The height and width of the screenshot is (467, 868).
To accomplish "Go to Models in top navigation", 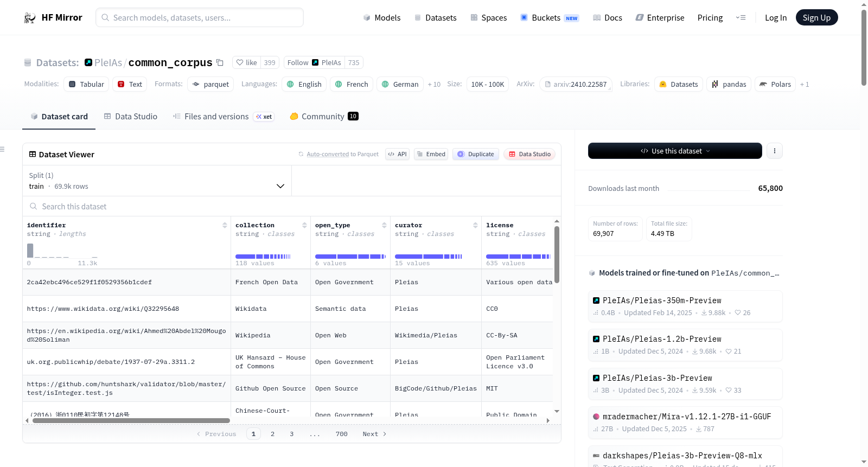I will [382, 18].
